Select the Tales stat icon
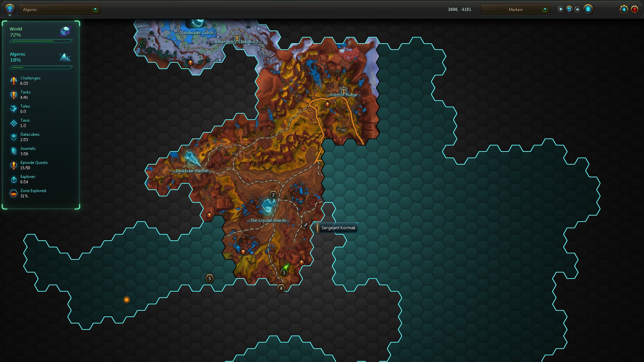Viewport: 644px width, 362px height. coord(13,109)
